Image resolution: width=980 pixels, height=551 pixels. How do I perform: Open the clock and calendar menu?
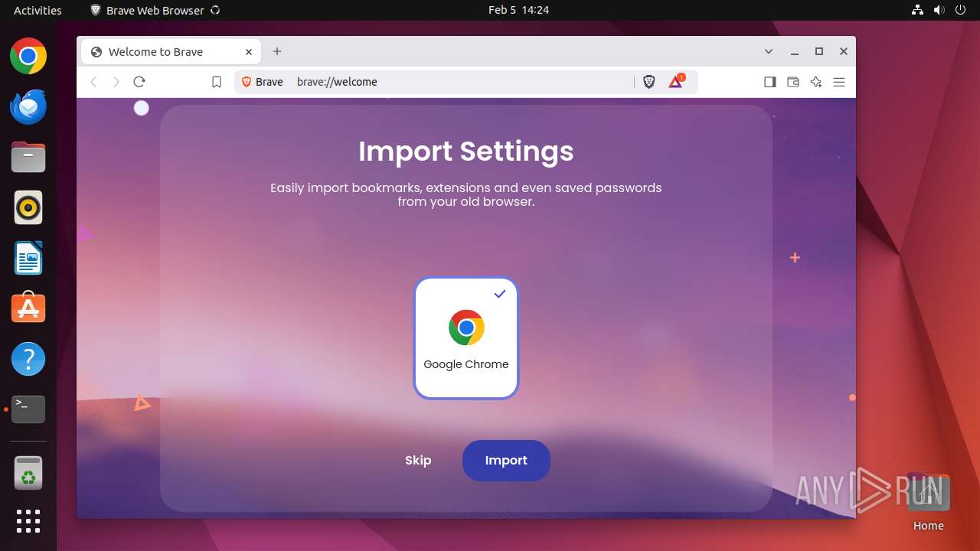[x=518, y=10]
